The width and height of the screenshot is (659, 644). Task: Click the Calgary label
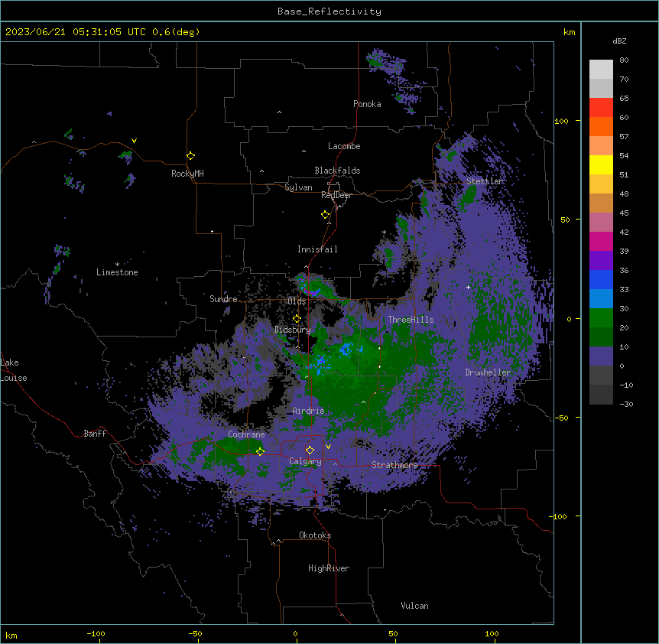click(305, 461)
